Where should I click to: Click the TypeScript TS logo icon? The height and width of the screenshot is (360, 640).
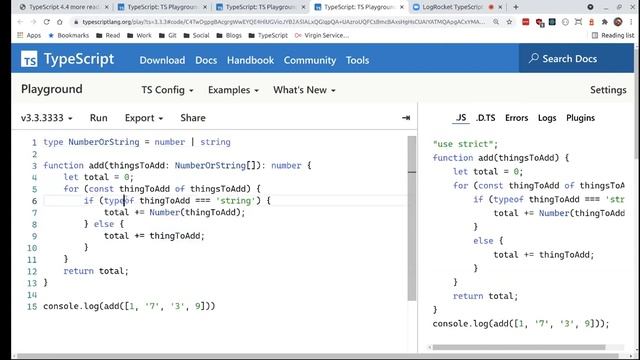tap(29, 60)
